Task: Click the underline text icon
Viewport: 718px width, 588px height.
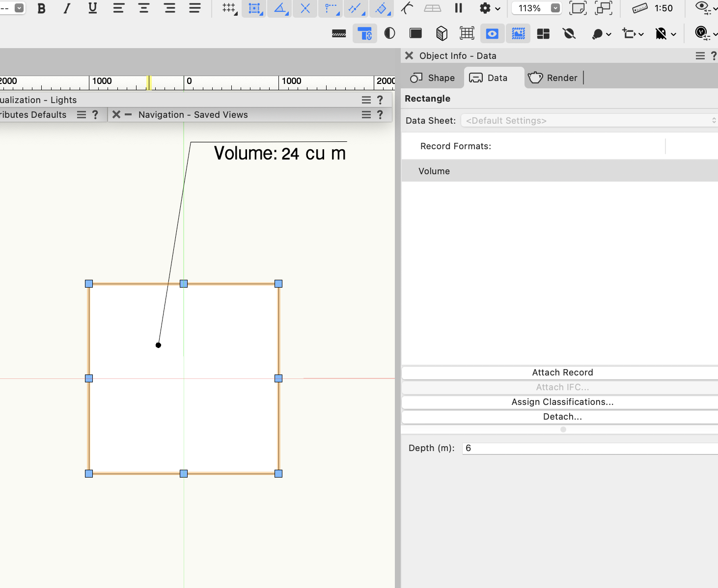Action: click(92, 8)
